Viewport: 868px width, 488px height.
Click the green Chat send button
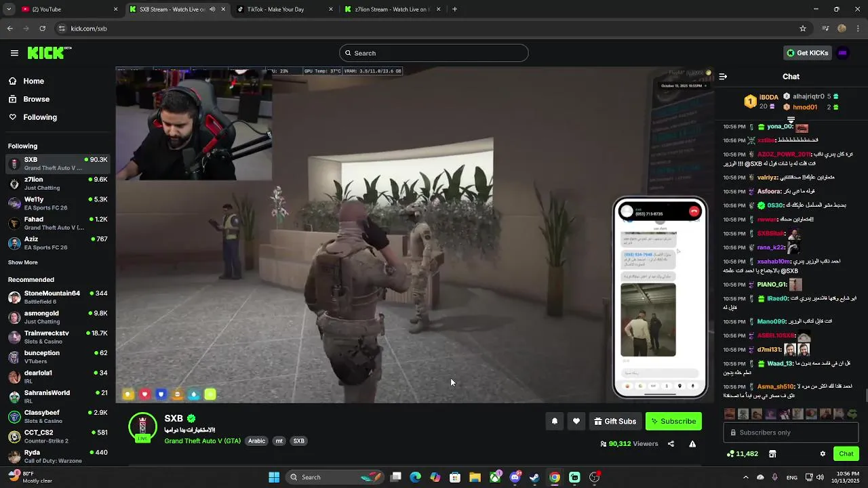pyautogui.click(x=846, y=453)
